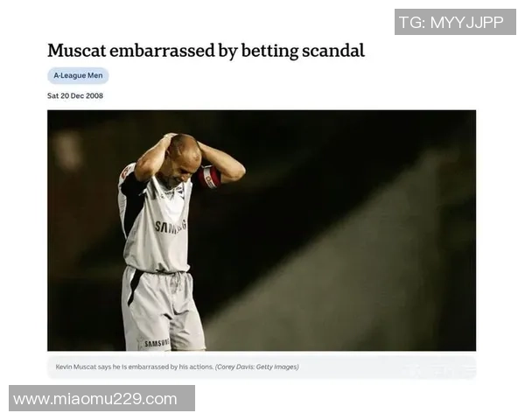
Task: Click the photo credit "Corey Davis: Getty Images"
Action: [256, 367]
